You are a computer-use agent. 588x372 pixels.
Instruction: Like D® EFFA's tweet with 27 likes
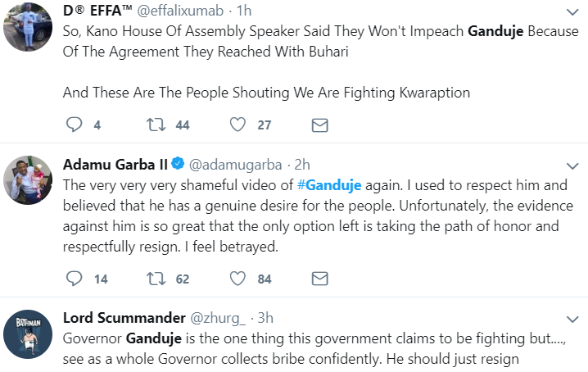tap(237, 125)
